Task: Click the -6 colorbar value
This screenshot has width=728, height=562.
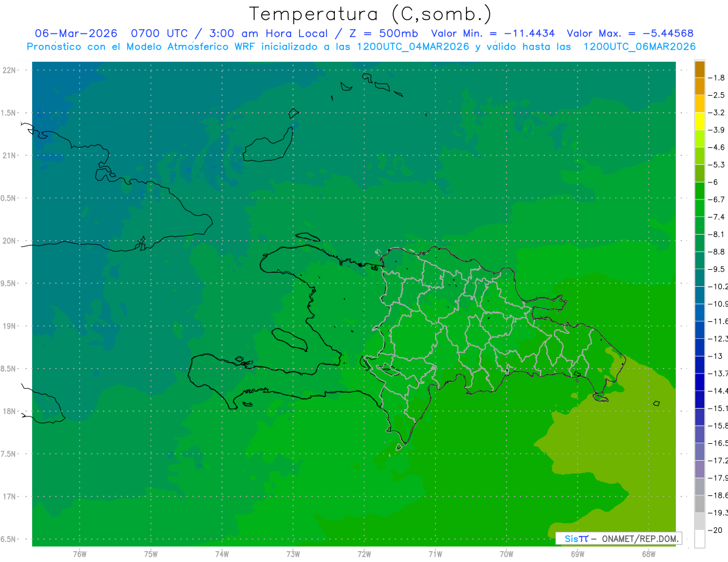Action: tap(714, 182)
